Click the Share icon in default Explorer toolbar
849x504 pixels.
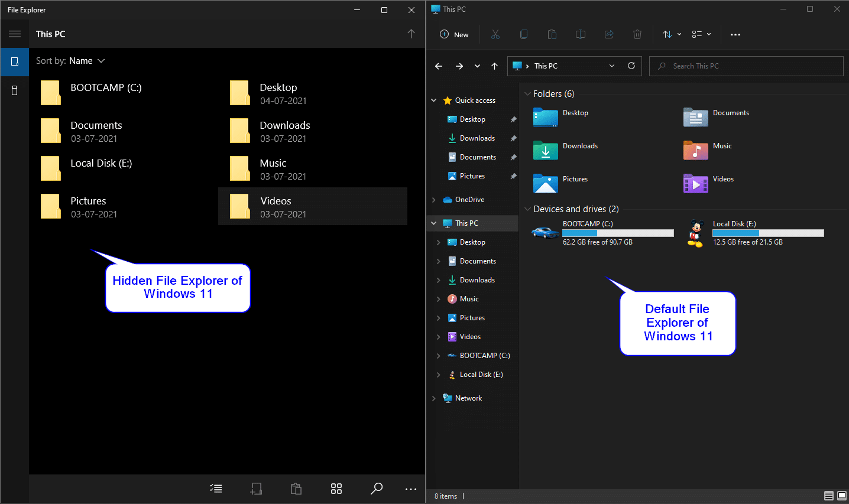click(609, 34)
